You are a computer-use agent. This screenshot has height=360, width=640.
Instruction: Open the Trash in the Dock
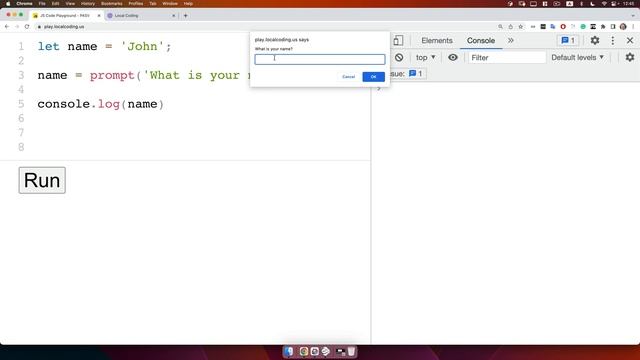(351, 351)
